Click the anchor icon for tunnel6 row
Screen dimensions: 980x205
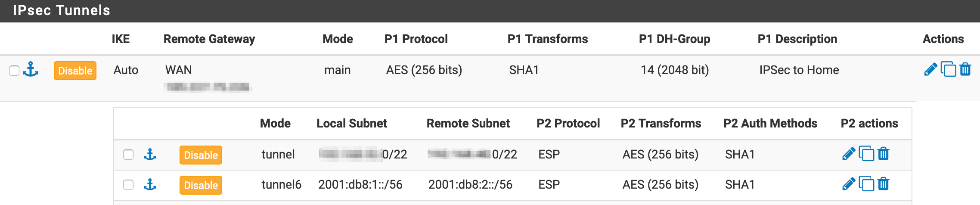point(150,185)
